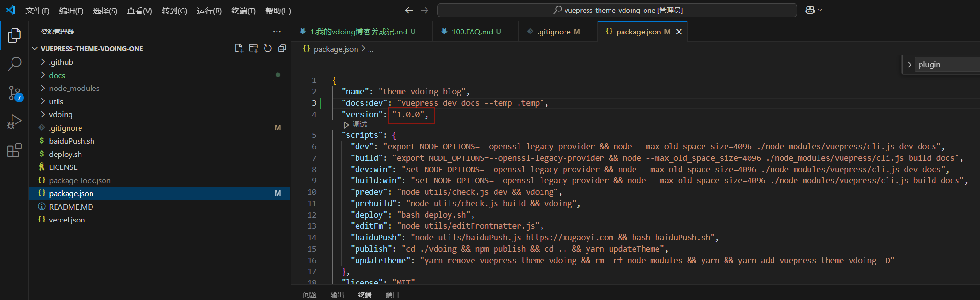Open the 问题 panel tab
The image size is (980, 300).
[310, 295]
